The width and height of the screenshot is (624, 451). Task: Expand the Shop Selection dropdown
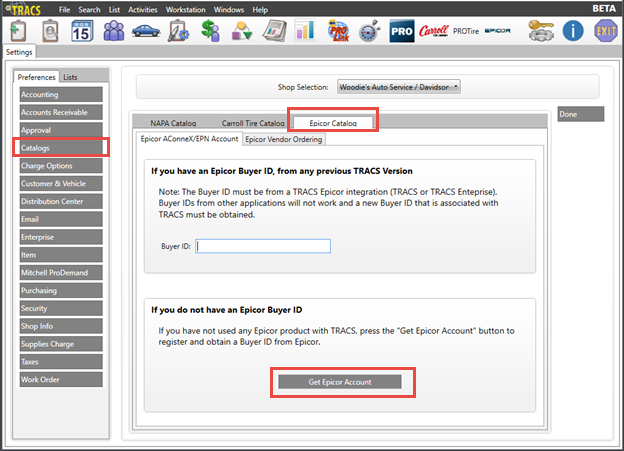399,87
